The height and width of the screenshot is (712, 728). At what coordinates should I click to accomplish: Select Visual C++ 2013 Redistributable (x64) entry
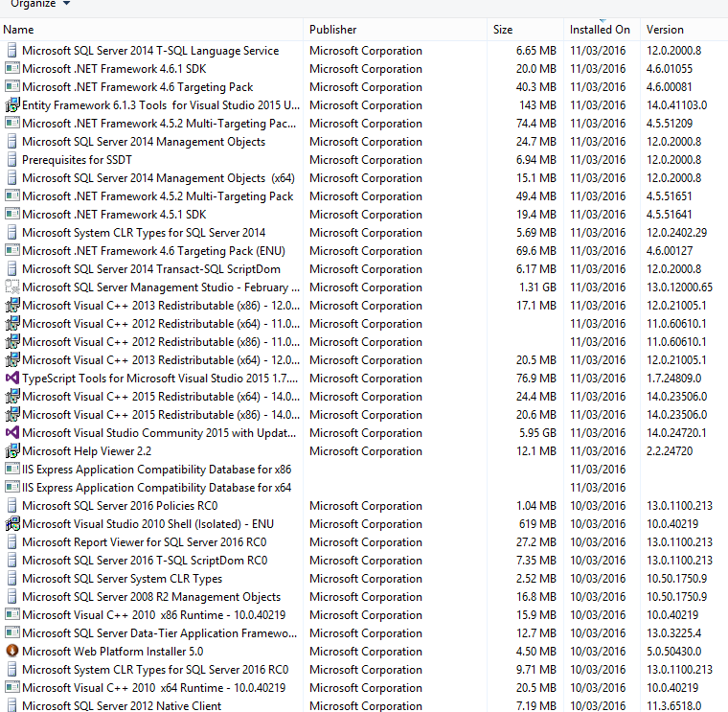click(364, 360)
